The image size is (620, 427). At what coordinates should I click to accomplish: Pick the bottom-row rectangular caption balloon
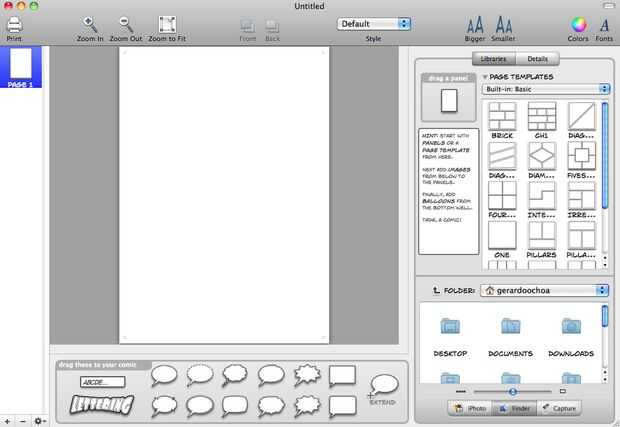[342, 406]
